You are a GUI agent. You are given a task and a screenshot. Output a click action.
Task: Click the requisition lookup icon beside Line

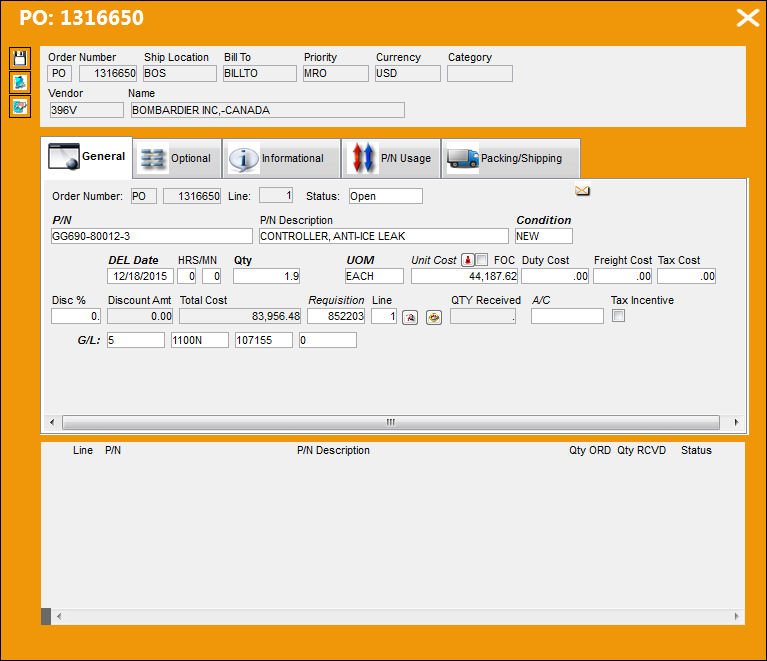[410, 318]
